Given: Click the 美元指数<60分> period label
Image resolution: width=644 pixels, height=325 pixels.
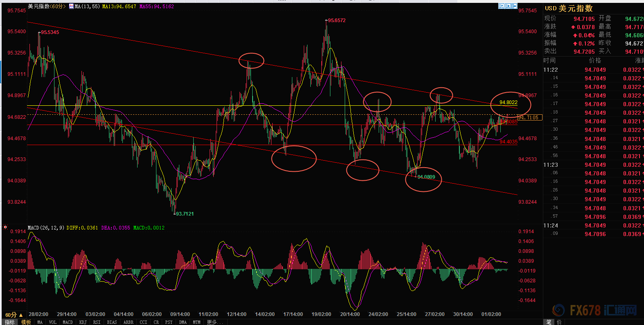Looking at the screenshot, I should pyautogui.click(x=46, y=7).
